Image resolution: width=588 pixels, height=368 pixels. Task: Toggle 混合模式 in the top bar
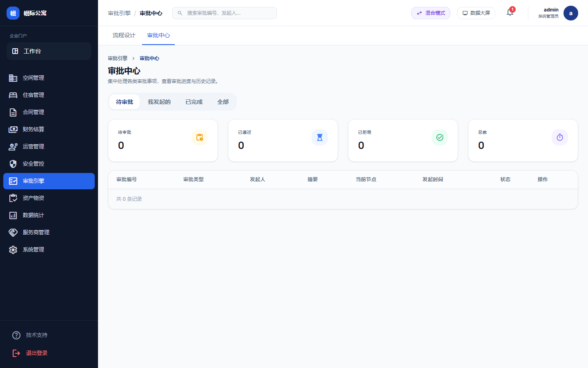point(431,13)
